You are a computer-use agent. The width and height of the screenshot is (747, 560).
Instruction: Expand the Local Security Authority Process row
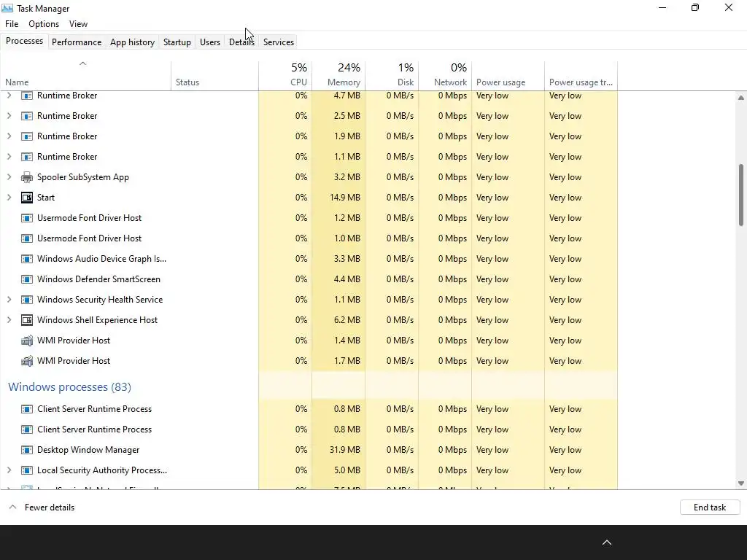click(9, 470)
